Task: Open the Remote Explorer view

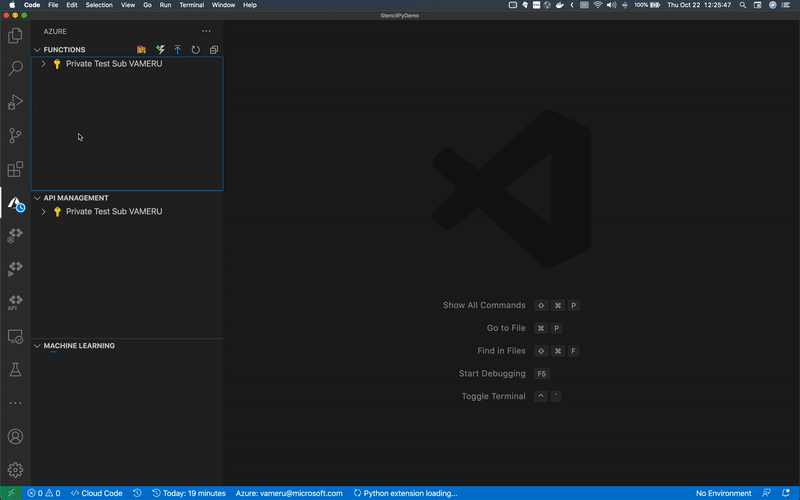Action: click(15, 336)
